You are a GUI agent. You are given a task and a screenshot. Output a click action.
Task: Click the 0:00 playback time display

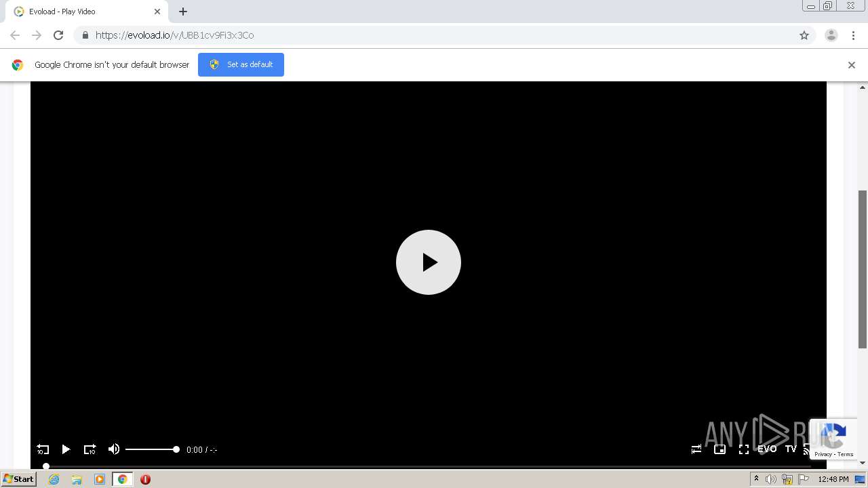(x=194, y=450)
